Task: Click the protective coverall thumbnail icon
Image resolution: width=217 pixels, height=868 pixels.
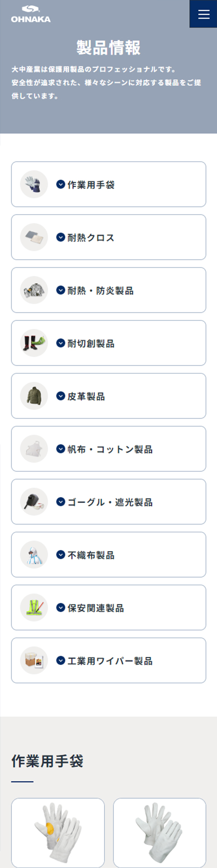Action: (34, 555)
